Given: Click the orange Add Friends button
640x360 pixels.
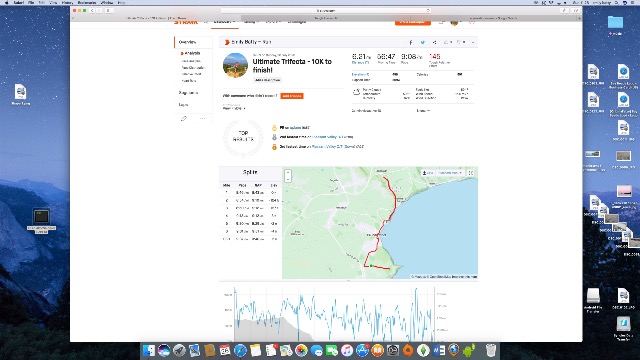Looking at the screenshot, I should point(292,96).
